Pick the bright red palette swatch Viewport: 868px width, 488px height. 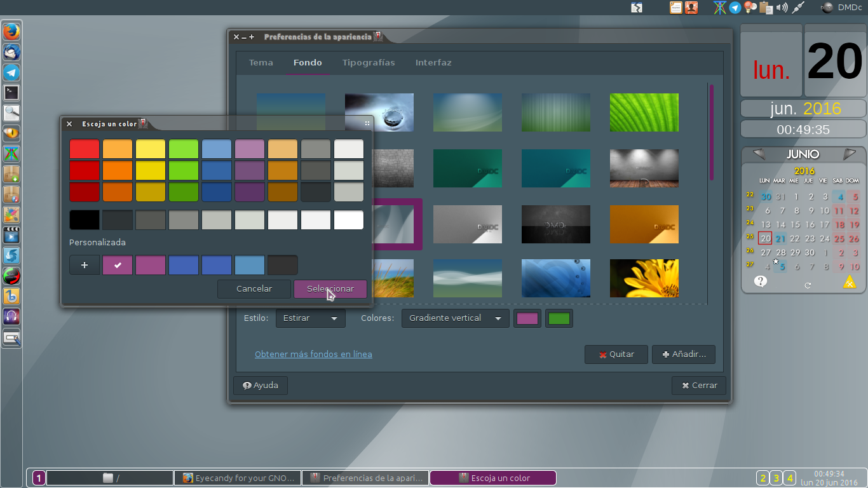coord(85,149)
